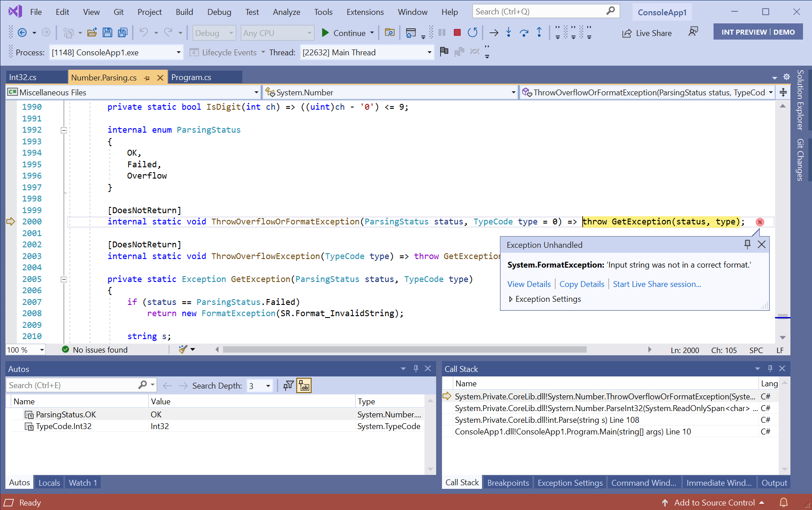Toggle the pin on Number.Parsing.cs tab

pos(147,78)
